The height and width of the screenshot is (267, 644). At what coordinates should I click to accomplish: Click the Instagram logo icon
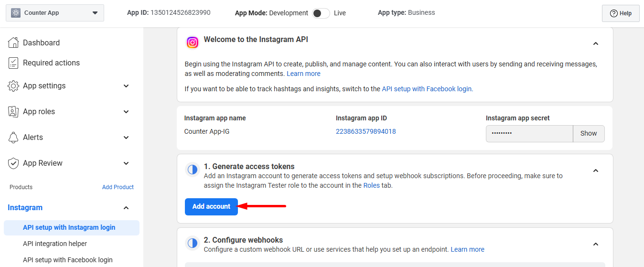tap(193, 43)
